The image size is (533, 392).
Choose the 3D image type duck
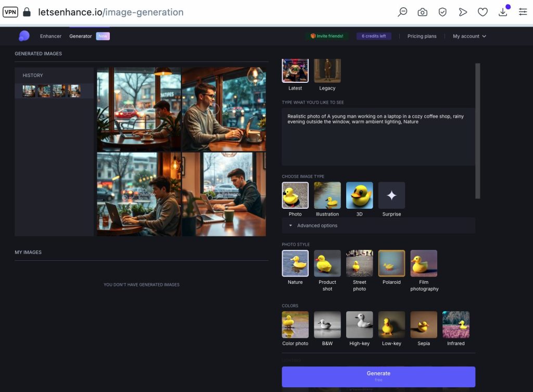359,195
